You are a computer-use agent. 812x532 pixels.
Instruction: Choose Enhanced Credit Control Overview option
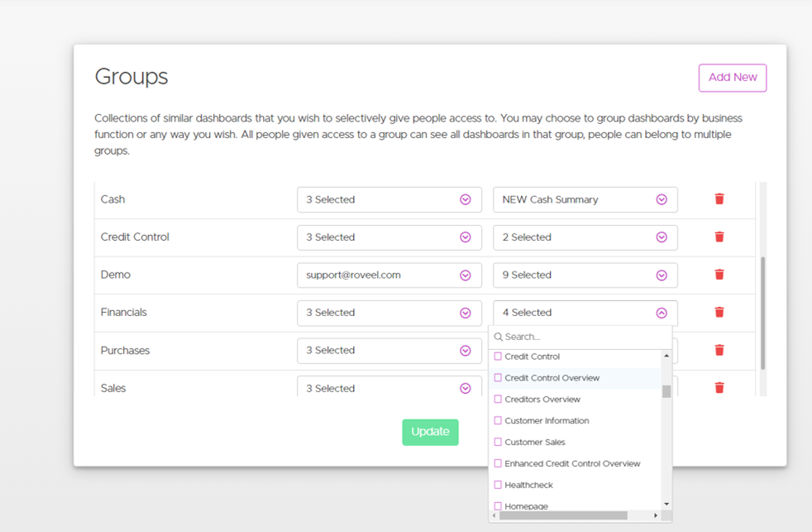(x=572, y=463)
